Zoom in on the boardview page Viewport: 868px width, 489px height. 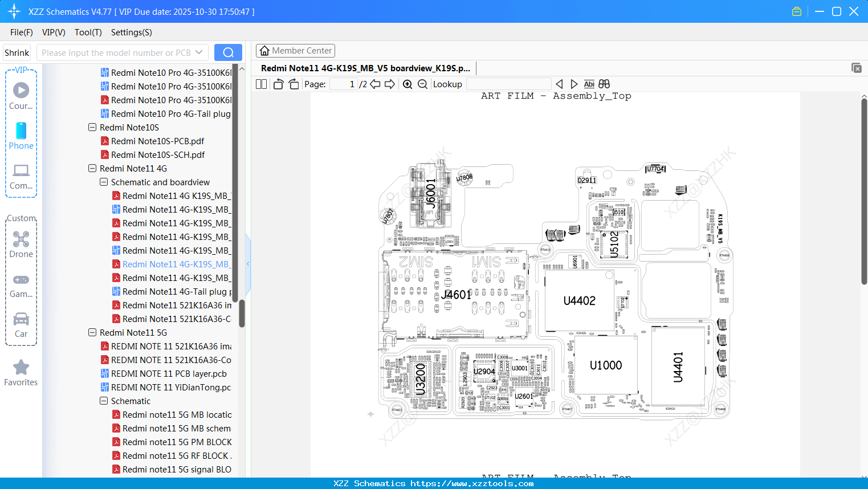pyautogui.click(x=407, y=84)
